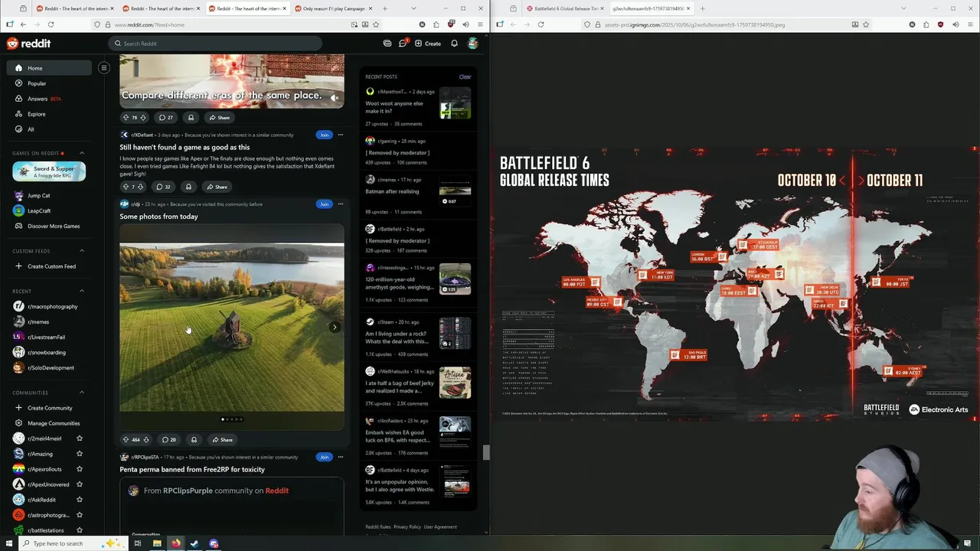
Task: Open the Reddit notifications bell
Action: [454, 44]
